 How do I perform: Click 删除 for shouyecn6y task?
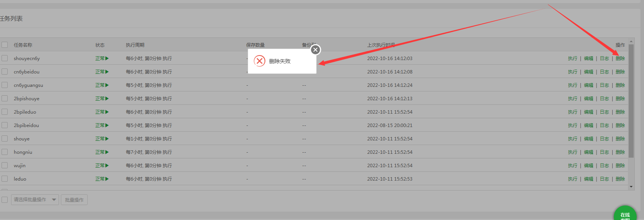coord(620,59)
